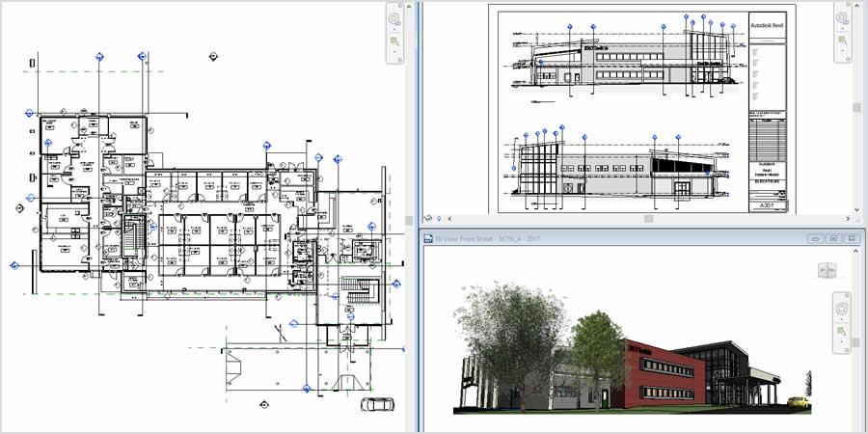Maximize the 3D View: From Street window
This screenshot has height=434, width=868.
pyautogui.click(x=833, y=238)
